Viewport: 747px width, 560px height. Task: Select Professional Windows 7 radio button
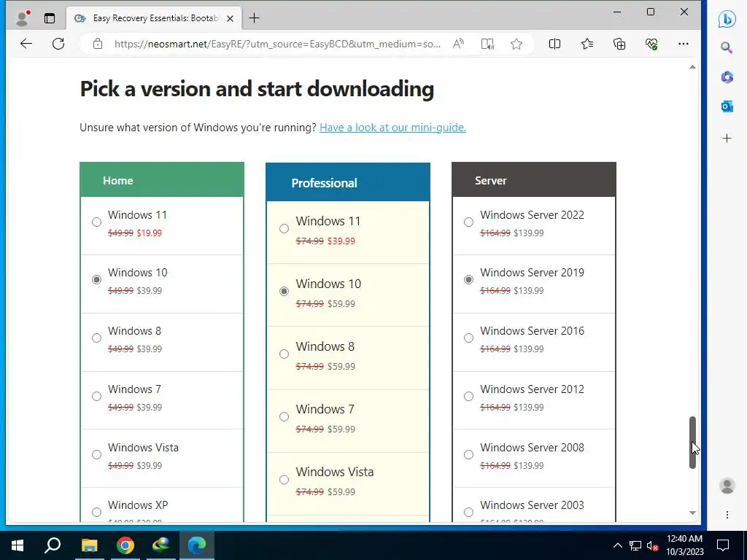284,416
